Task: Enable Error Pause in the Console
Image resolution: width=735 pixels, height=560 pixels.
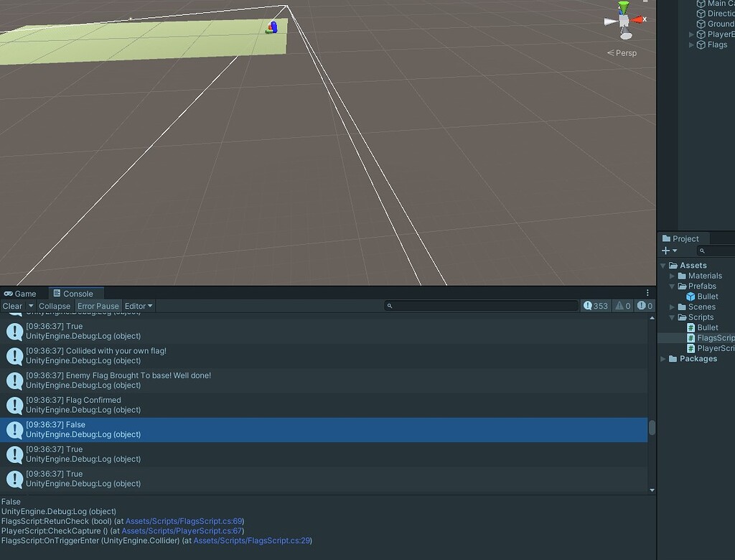Action: (x=98, y=305)
